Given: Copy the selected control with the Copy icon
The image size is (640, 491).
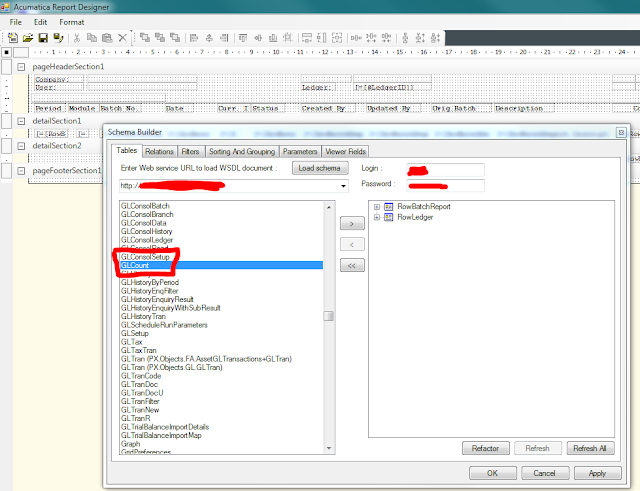Looking at the screenshot, I should click(92, 38).
